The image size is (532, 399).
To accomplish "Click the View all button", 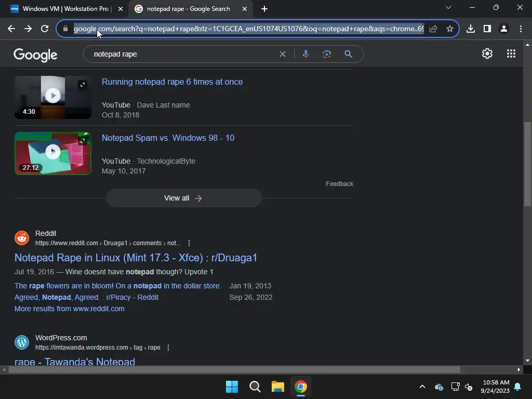I will point(183,198).
